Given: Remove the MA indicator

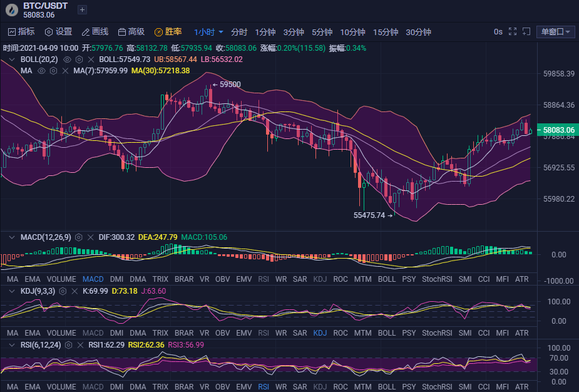Looking at the screenshot, I should (65, 71).
